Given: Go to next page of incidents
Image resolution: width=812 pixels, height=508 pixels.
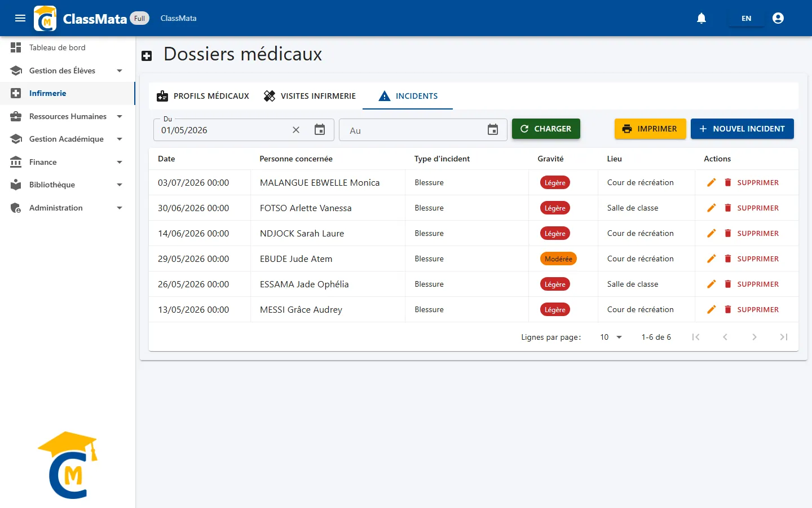Looking at the screenshot, I should [754, 337].
